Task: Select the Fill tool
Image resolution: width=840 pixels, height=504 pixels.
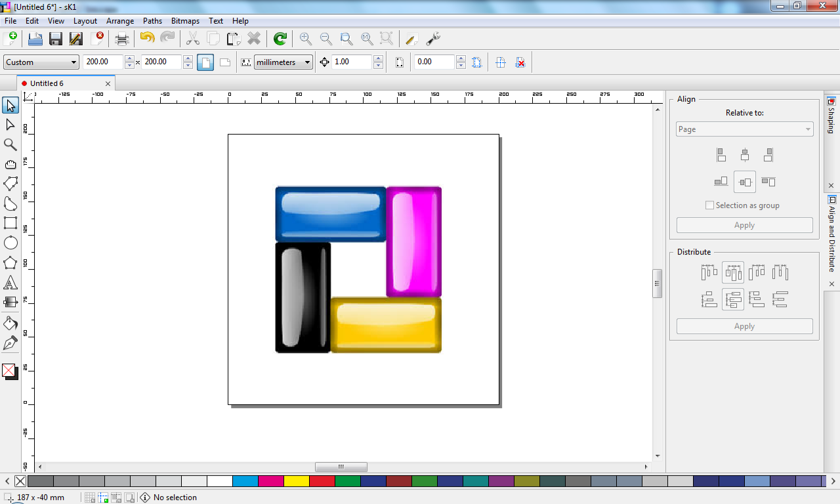Action: coord(10,323)
